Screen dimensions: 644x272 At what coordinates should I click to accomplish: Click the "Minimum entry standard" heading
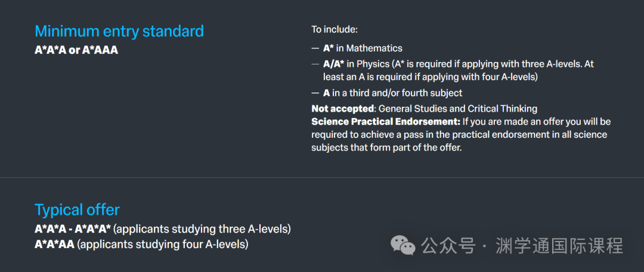click(x=119, y=31)
